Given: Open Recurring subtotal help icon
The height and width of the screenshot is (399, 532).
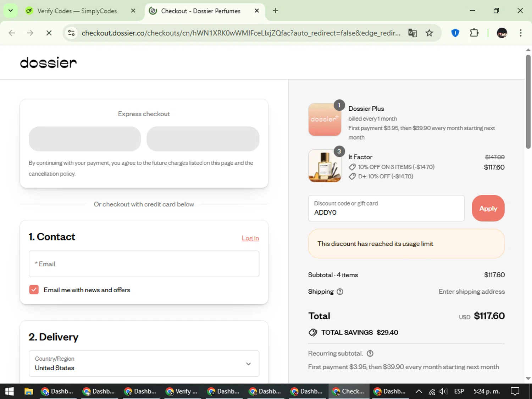Looking at the screenshot, I should 370,353.
